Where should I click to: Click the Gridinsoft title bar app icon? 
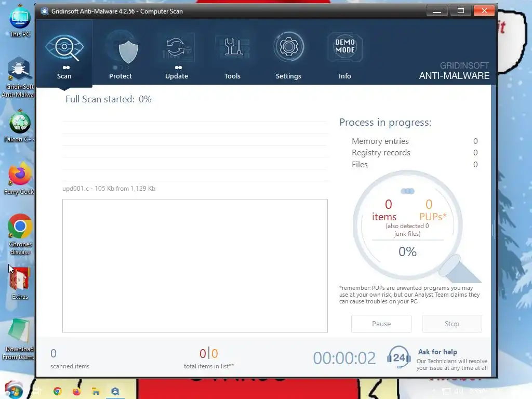point(45,11)
